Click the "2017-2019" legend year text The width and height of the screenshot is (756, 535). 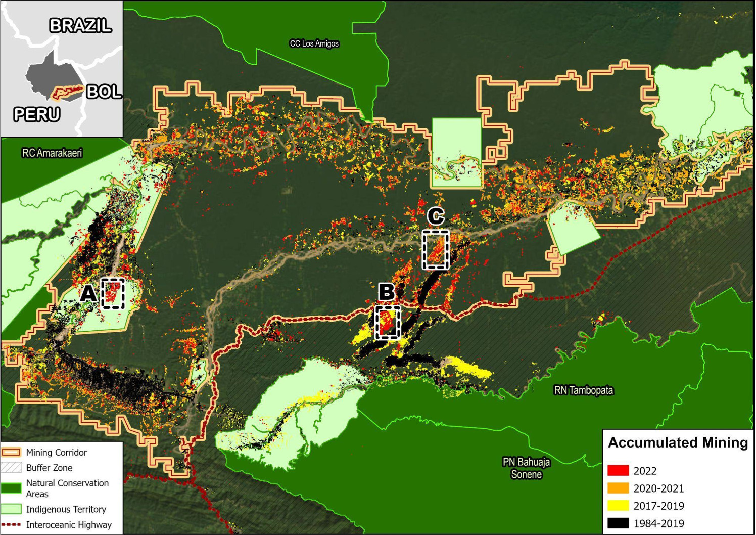(659, 506)
